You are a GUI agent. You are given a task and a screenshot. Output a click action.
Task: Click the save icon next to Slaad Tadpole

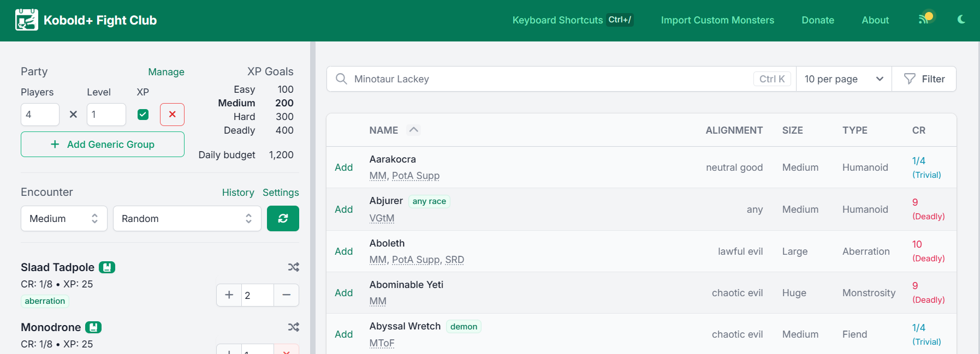pos(107,267)
